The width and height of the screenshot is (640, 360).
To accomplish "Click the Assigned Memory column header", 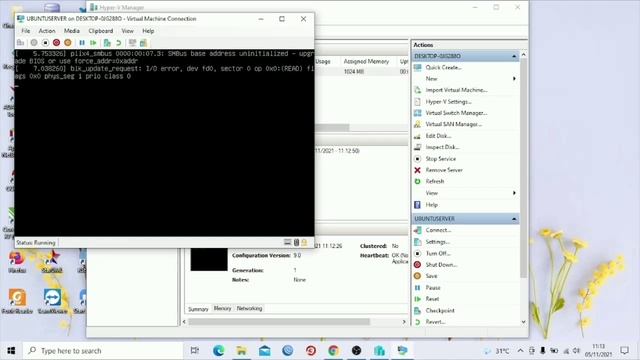I will (366, 61).
